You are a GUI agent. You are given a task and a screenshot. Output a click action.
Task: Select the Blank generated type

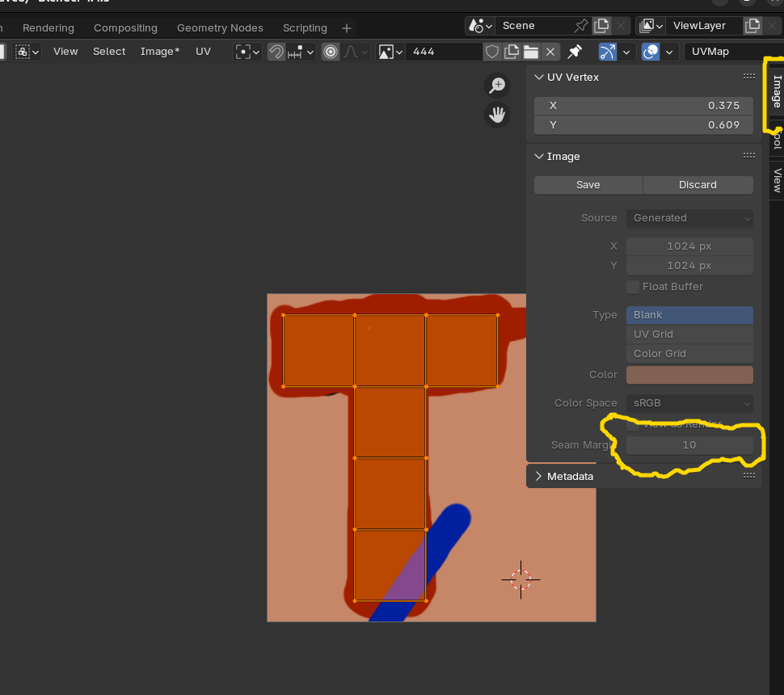click(689, 315)
